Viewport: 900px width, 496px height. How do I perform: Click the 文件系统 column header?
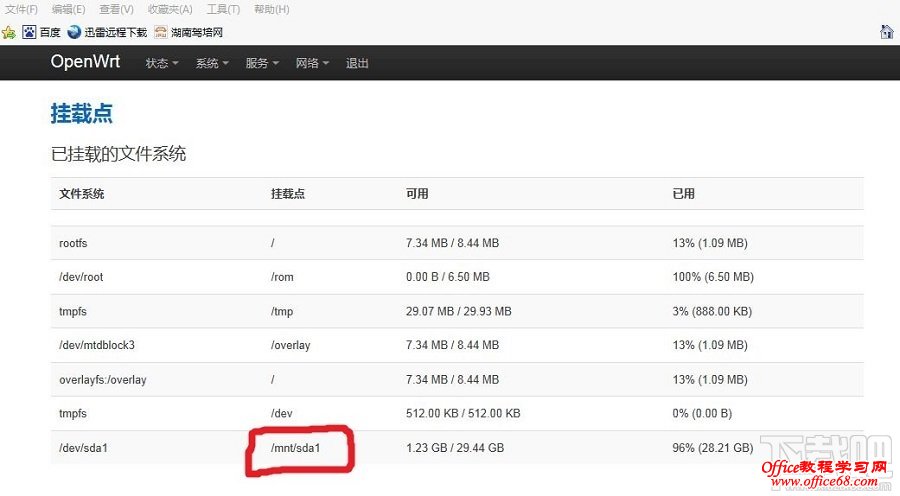click(x=82, y=193)
